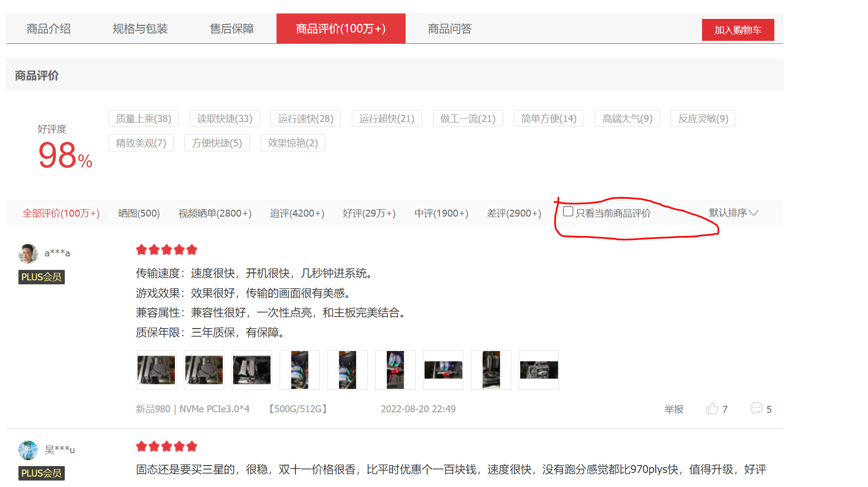This screenshot has height=487, width=868.
Task: Click PLUS会员 badge under 吴***u
Action: point(41,473)
